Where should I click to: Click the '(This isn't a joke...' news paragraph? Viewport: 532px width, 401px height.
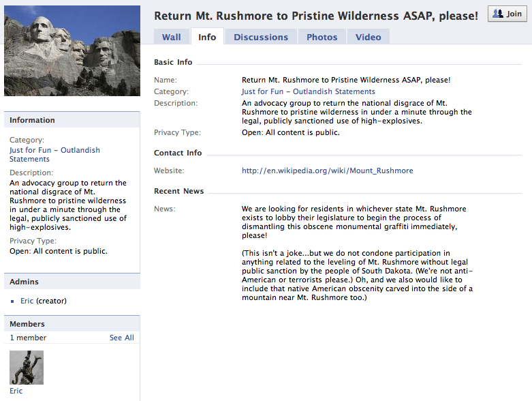tap(357, 275)
